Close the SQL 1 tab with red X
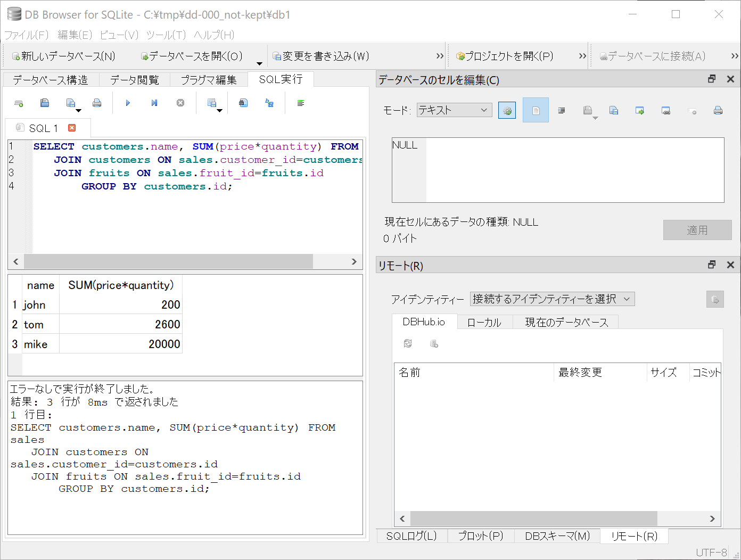The height and width of the screenshot is (560, 741). (x=72, y=128)
